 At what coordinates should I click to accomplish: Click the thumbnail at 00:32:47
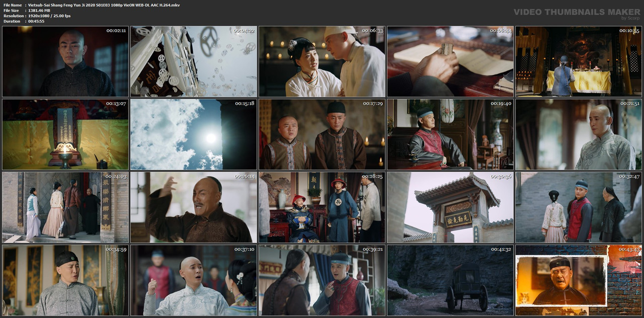point(579,207)
